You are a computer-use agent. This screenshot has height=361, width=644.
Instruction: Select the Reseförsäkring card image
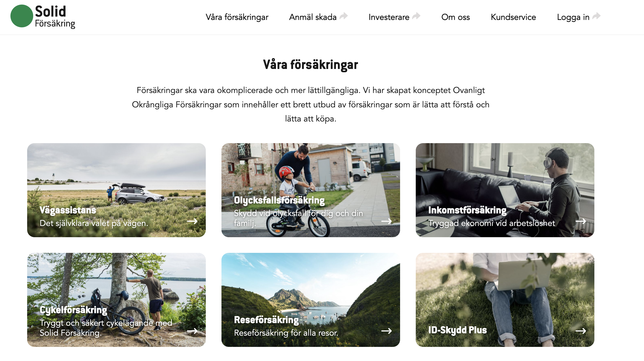click(x=311, y=300)
